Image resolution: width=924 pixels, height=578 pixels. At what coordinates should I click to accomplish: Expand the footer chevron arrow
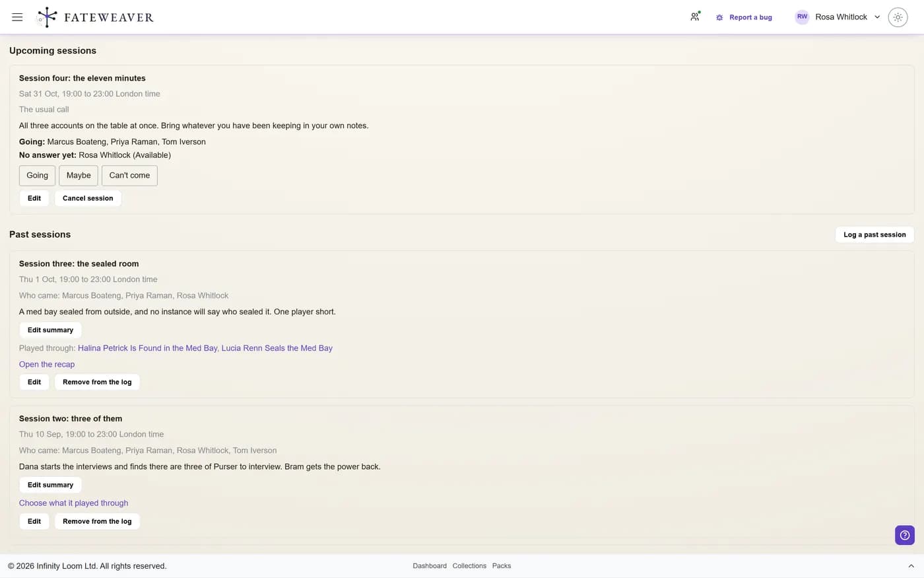point(911,566)
